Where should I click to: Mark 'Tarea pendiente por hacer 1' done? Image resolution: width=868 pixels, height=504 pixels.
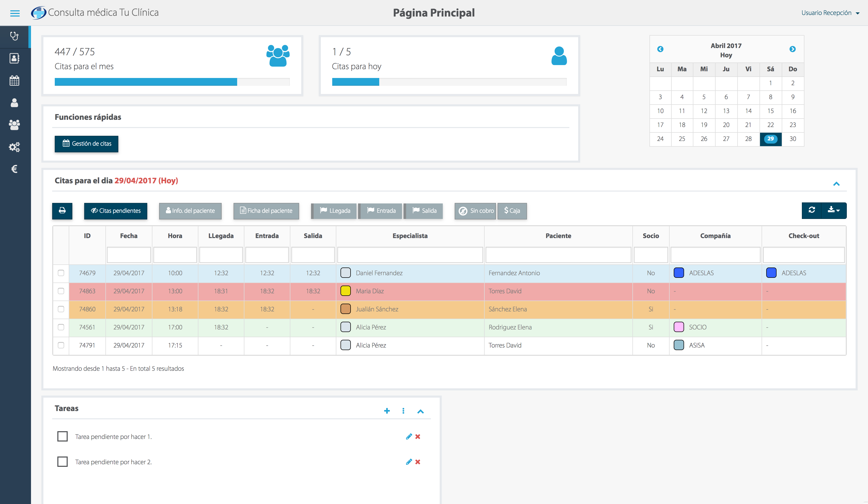[62, 436]
